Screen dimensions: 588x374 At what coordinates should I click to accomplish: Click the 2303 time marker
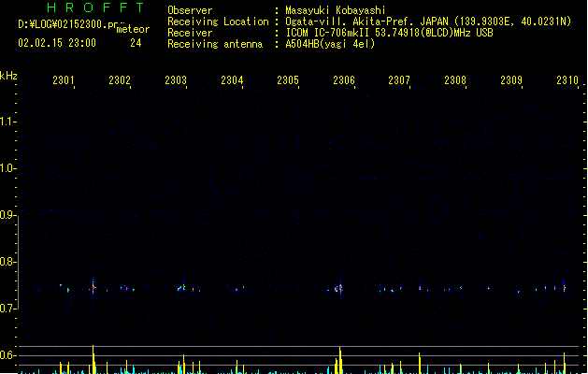[x=176, y=79]
